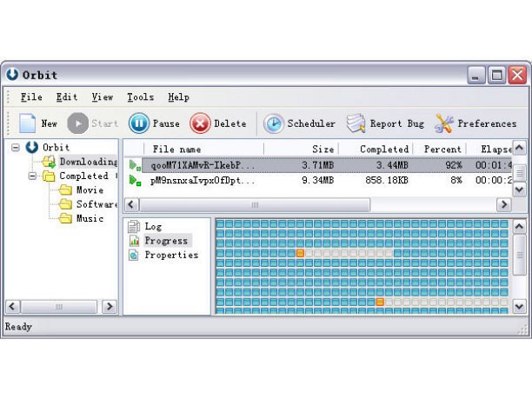Click the New download page icon

coord(28,123)
